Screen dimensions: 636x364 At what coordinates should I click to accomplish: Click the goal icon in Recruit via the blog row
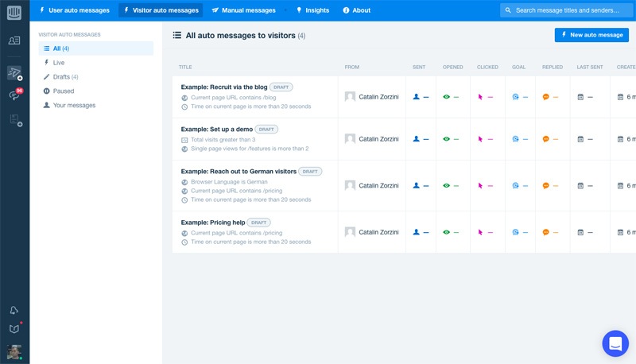point(515,97)
